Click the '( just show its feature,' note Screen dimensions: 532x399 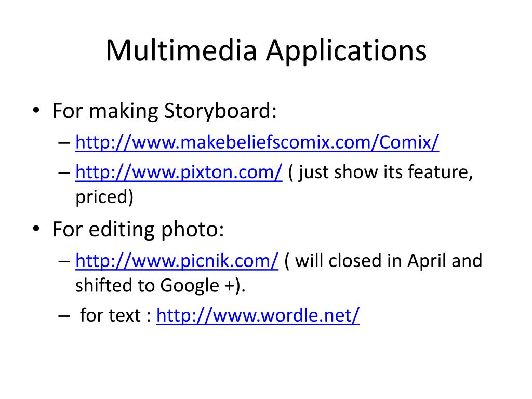click(380, 172)
